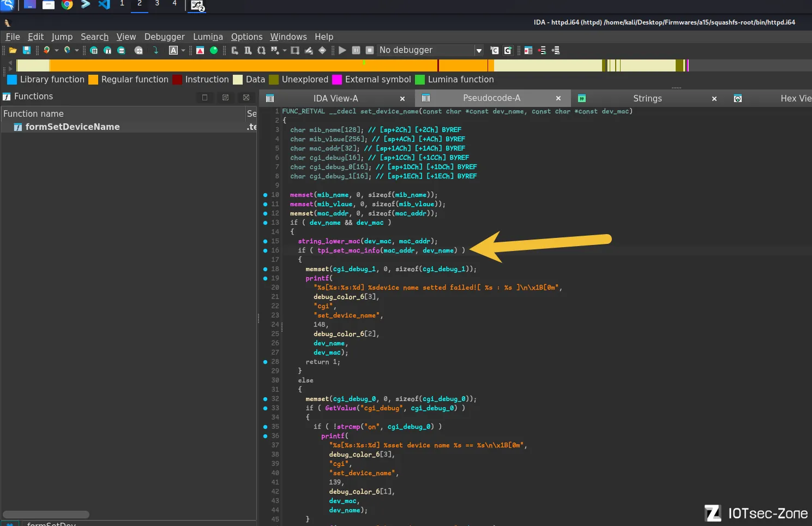The height and width of the screenshot is (526, 812).
Task: Open the Windows menu
Action: (x=288, y=37)
